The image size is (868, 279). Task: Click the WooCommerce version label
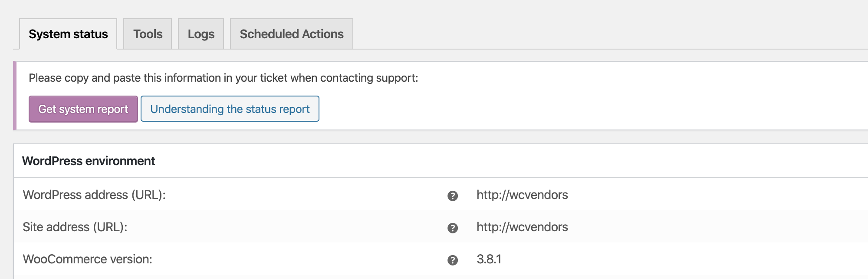point(87,259)
